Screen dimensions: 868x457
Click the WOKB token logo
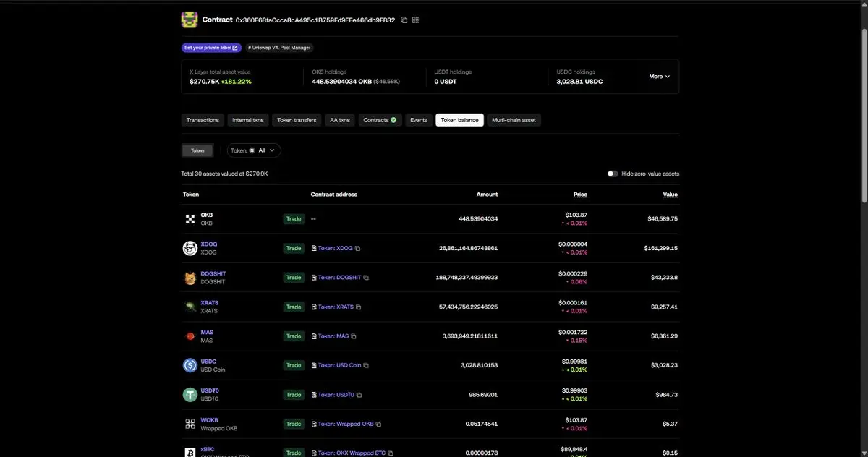[x=190, y=424]
